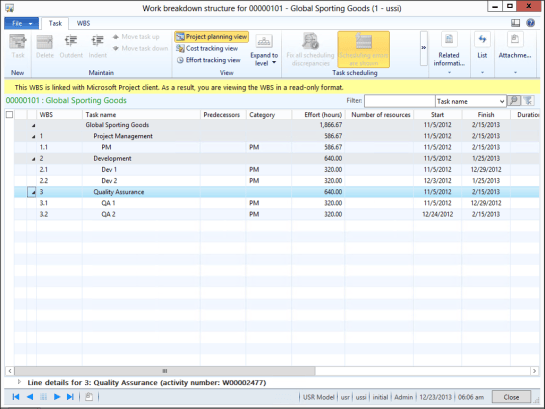Select the Dev 1 task
Image resolution: width=545 pixels, height=409 pixels.
[x=277, y=170]
